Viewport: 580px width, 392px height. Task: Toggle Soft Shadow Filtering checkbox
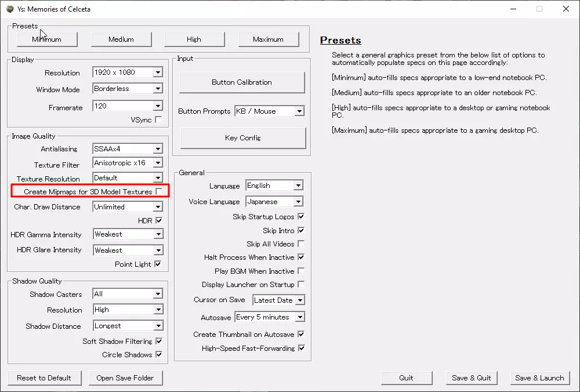coord(159,341)
